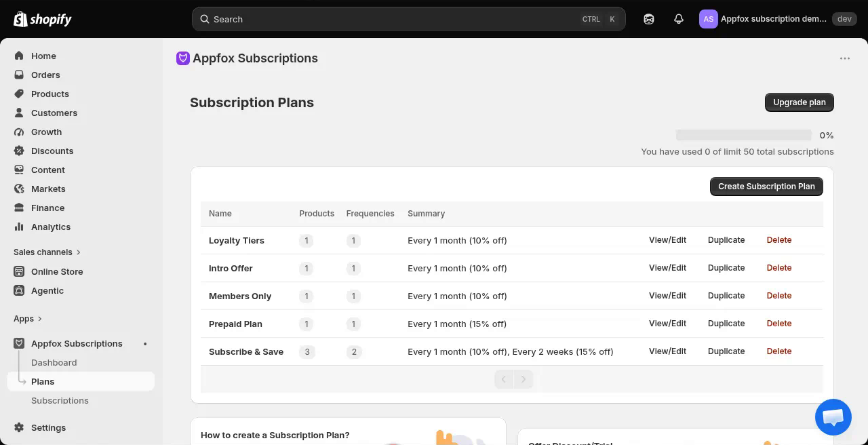Click the Orders inbox icon
Screen dimensions: 868x445
pos(19,75)
